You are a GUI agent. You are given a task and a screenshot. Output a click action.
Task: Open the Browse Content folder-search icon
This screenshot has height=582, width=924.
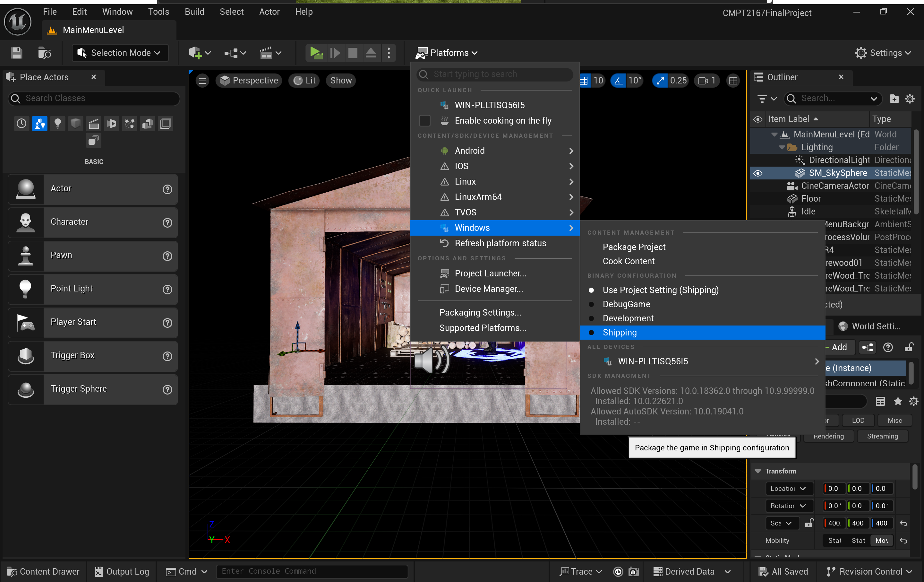45,53
